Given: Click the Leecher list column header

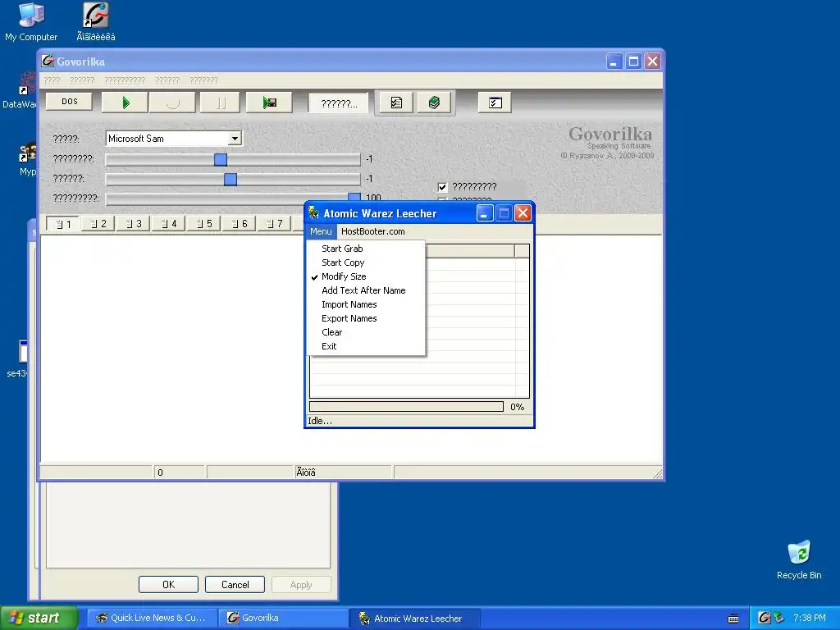Looking at the screenshot, I should point(470,251).
